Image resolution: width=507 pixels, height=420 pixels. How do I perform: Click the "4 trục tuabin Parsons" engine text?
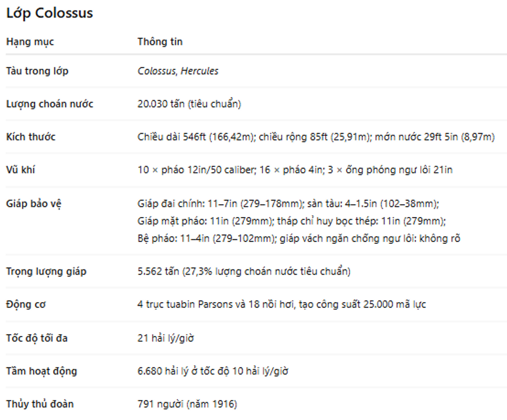(281, 305)
